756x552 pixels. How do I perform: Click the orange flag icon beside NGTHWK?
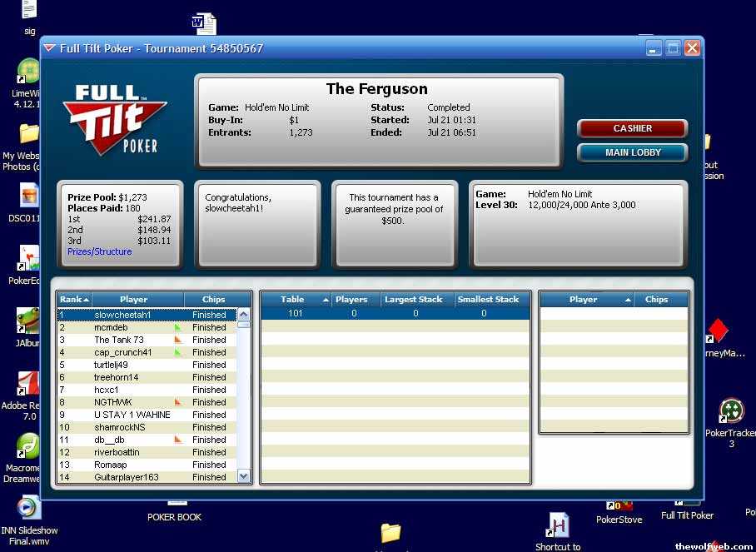click(x=177, y=402)
